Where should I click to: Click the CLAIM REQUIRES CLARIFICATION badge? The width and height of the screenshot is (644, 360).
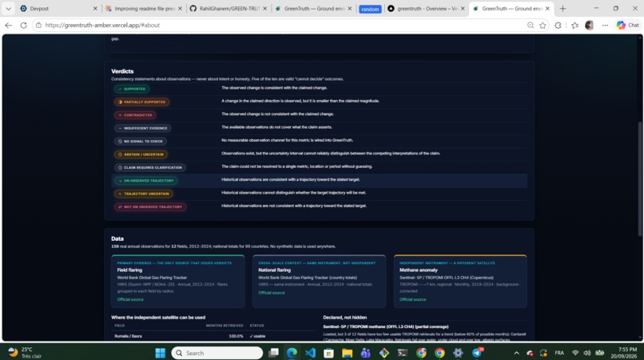click(150, 167)
